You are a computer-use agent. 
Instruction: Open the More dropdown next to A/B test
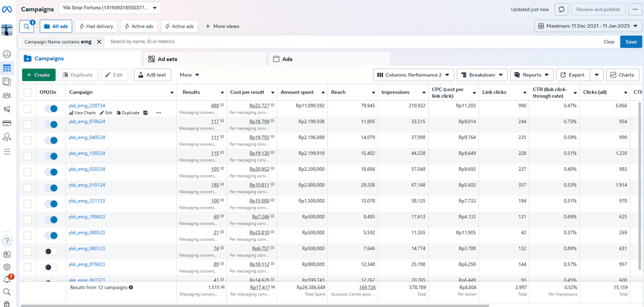coord(189,75)
